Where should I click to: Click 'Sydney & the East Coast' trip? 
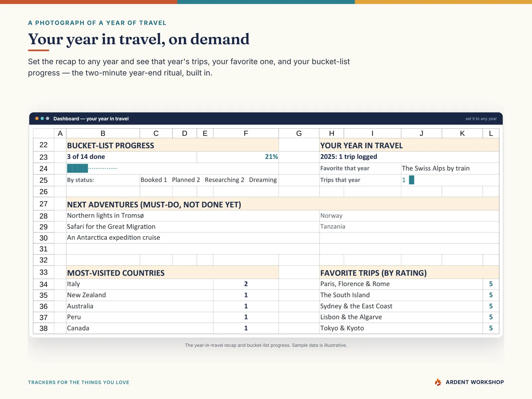click(401, 306)
